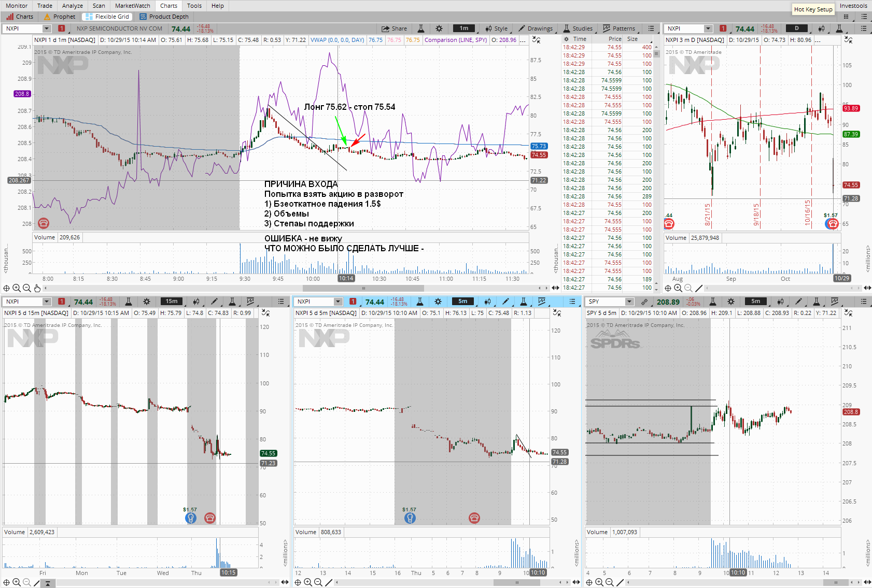Viewport: 872px width, 588px height.
Task: Click the symbol input field in main chart
Action: 23,28
